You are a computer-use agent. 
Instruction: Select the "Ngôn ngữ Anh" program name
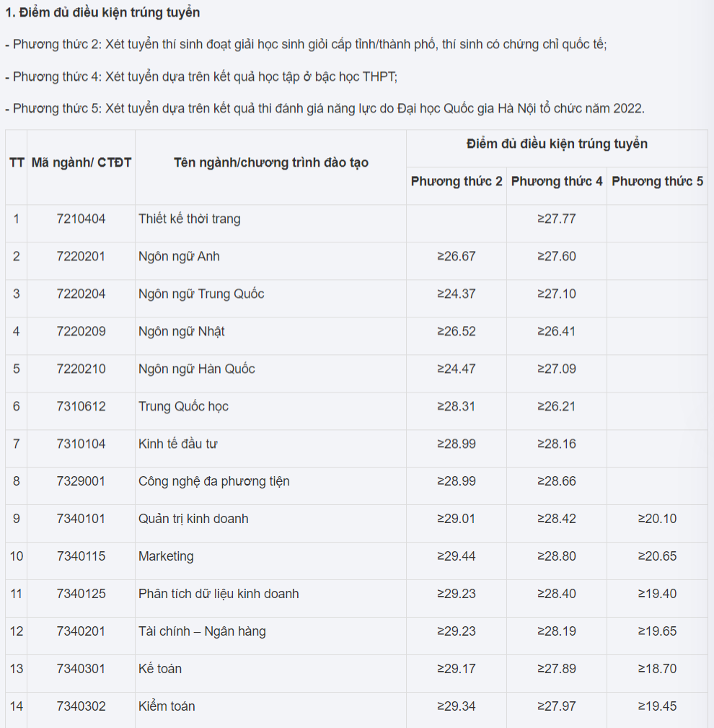(179, 256)
